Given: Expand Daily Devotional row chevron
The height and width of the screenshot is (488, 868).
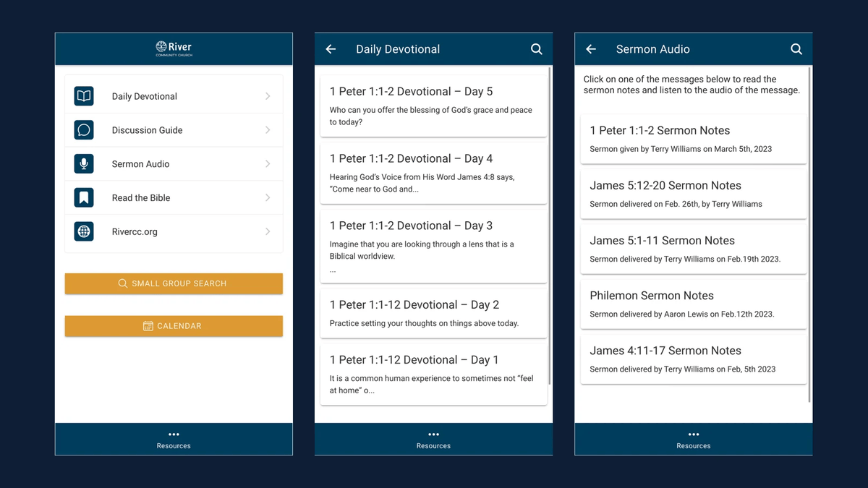Looking at the screenshot, I should 268,96.
